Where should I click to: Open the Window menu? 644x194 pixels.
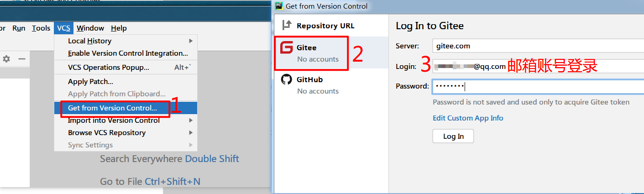coord(90,28)
